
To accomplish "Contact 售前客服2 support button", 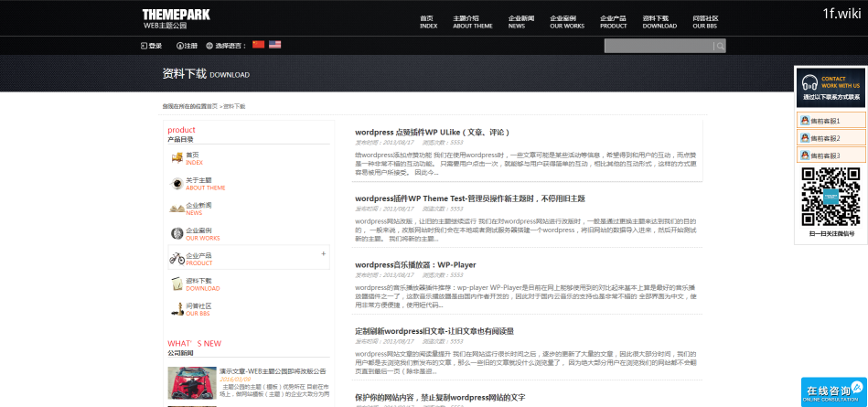I will click(x=830, y=138).
